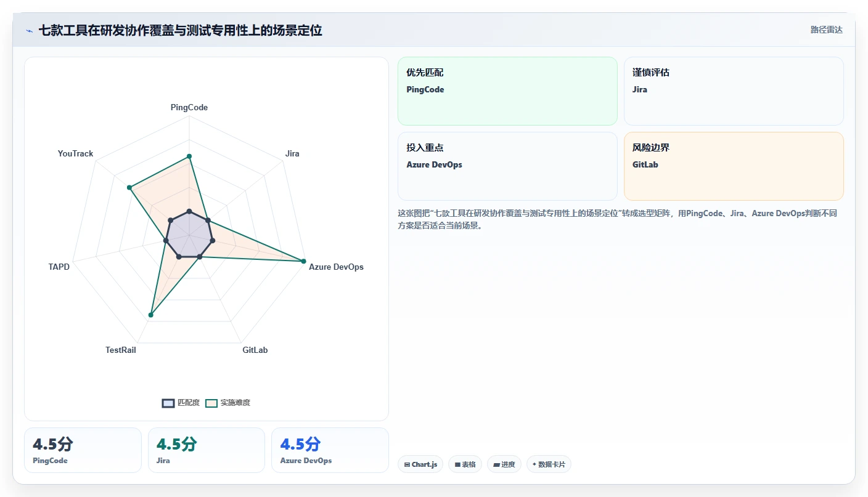868x497 pixels.
Task: Open the 谨慎评估 Jira card
Action: [734, 91]
